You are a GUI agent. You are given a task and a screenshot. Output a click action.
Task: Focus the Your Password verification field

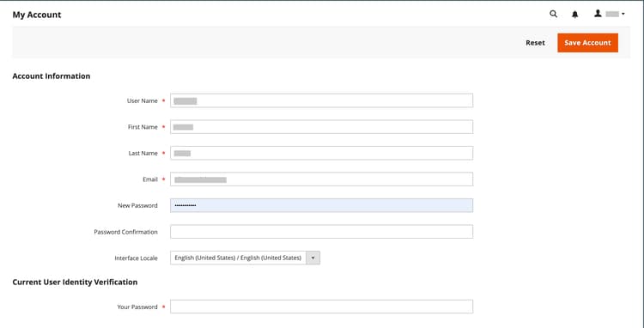322,307
